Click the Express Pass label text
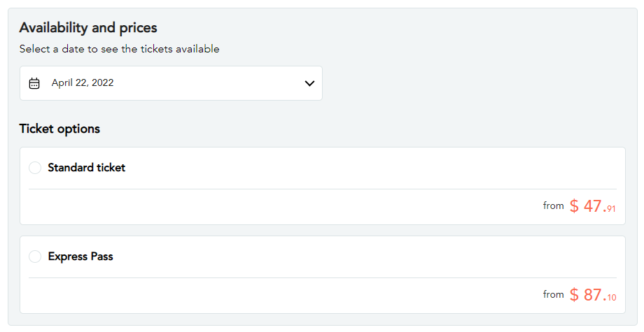 click(80, 257)
